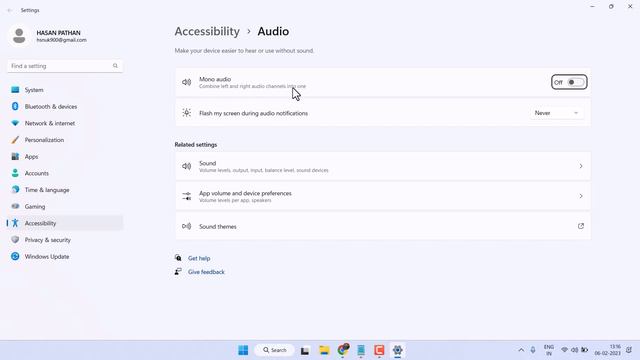The height and width of the screenshot is (360, 640).
Task: Open the clock and date panel
Action: 607,350
